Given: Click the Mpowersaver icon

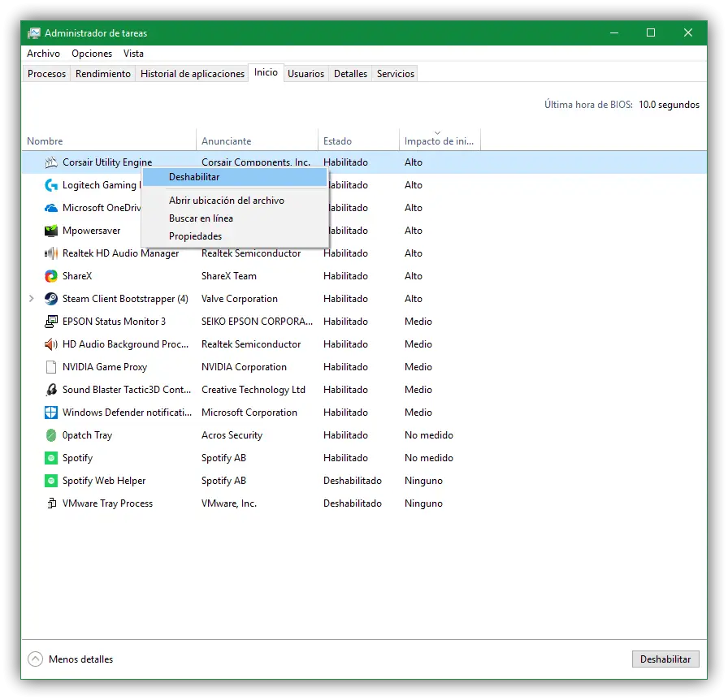Looking at the screenshot, I should tap(51, 231).
